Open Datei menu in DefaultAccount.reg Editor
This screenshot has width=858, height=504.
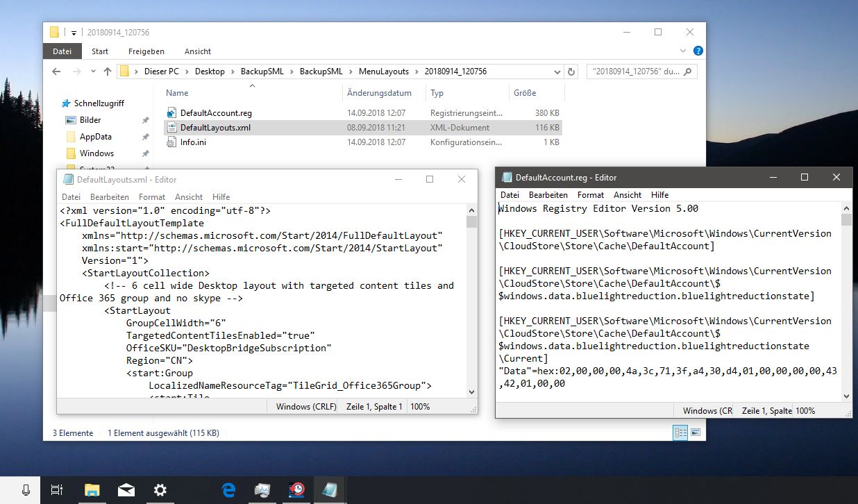click(510, 195)
